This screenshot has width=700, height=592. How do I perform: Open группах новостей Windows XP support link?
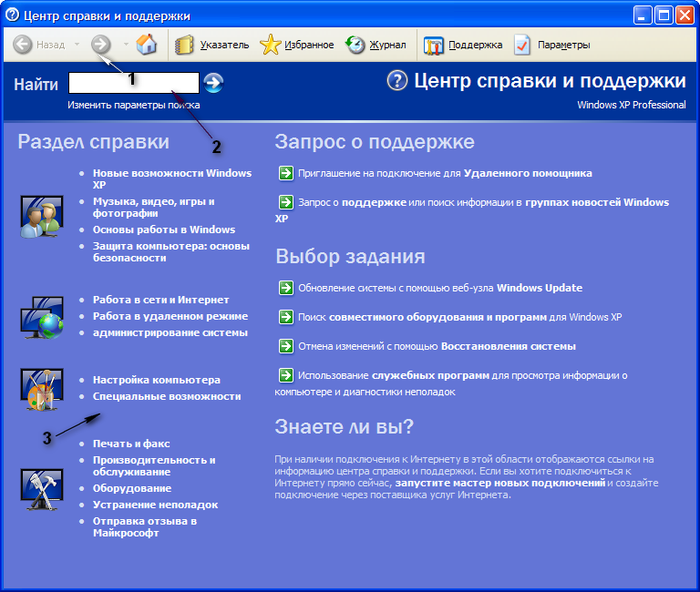point(597,202)
